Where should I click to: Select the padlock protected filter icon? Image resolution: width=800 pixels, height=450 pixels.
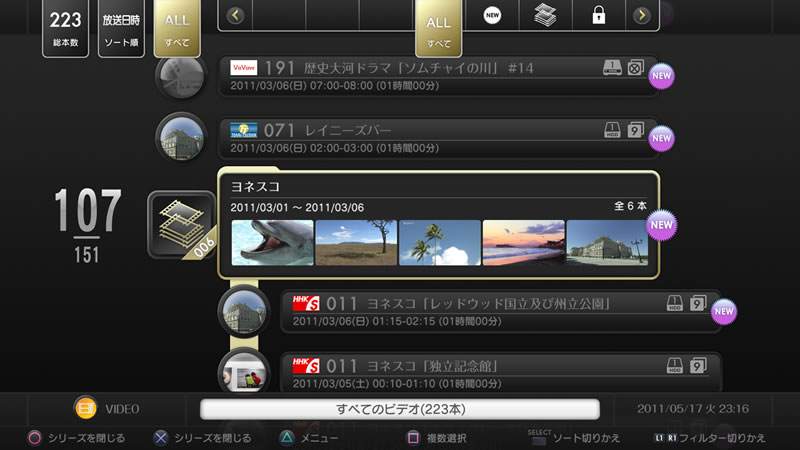tap(598, 15)
